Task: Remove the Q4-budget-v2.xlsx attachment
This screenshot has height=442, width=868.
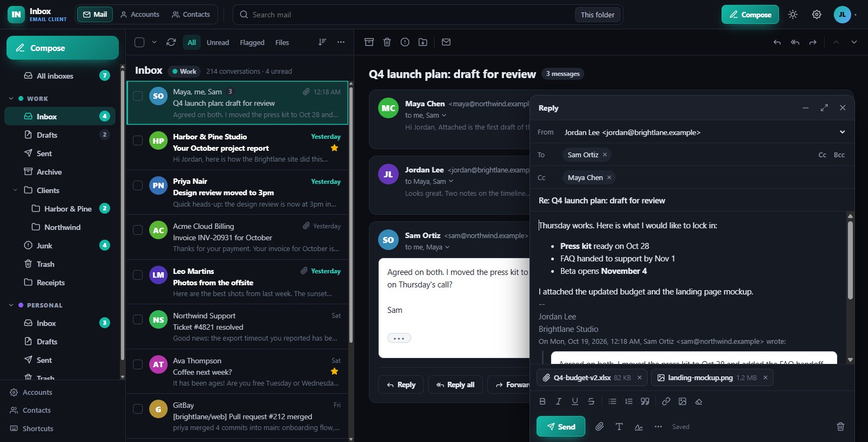Action: pos(640,377)
